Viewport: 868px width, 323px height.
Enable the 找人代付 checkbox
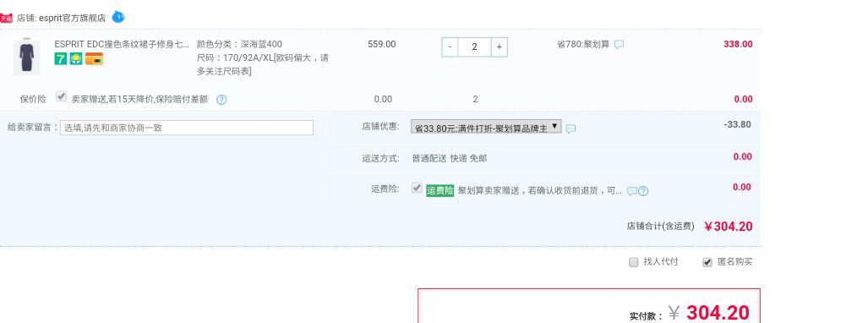pos(634,263)
